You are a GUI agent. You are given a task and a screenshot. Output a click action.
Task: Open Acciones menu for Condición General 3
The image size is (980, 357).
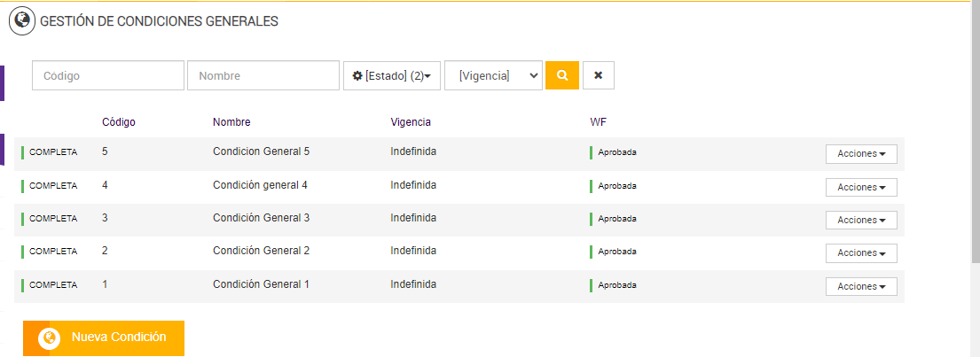click(x=861, y=220)
